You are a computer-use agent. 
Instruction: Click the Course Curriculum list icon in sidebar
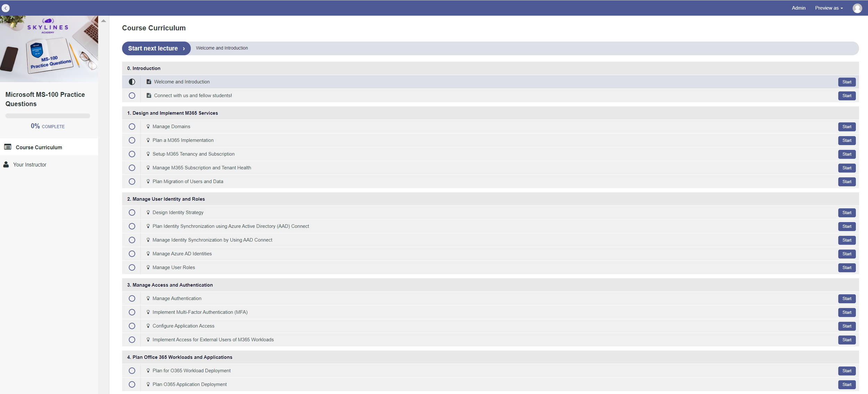click(x=8, y=147)
